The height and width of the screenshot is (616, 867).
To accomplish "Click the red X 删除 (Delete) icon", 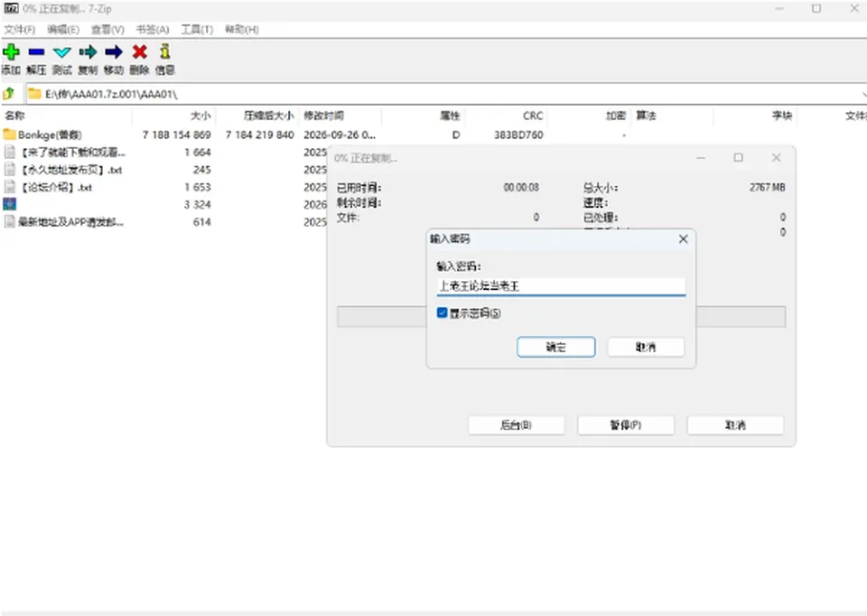I will (140, 52).
